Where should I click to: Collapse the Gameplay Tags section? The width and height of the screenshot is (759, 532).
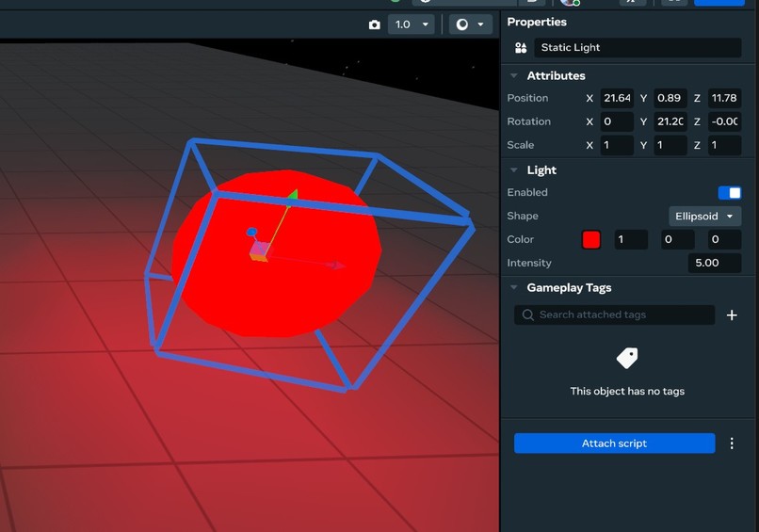tap(514, 287)
